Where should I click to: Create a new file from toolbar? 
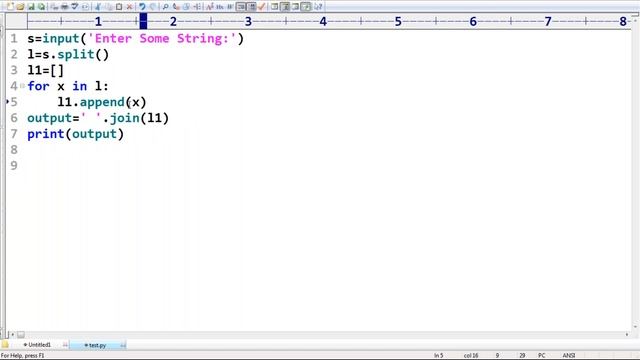10,7
